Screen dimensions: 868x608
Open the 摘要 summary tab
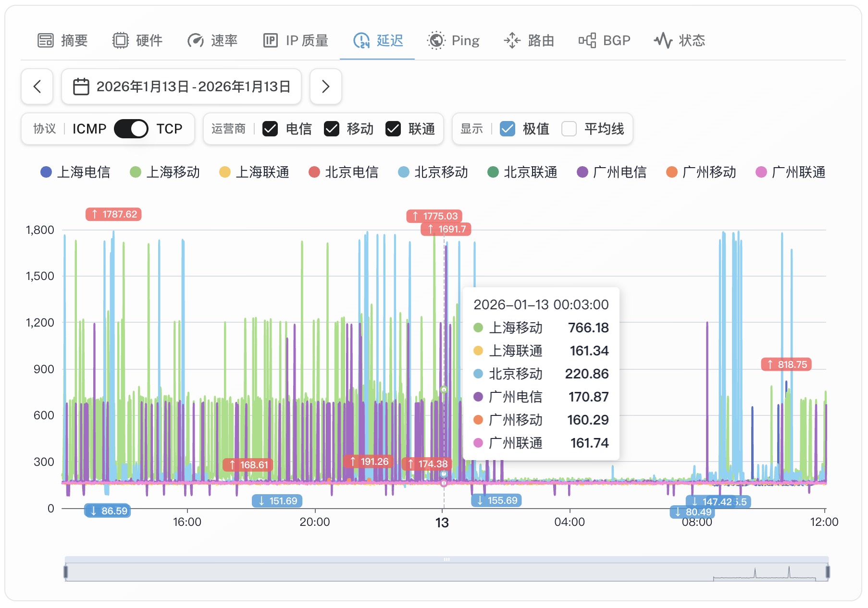pos(62,40)
